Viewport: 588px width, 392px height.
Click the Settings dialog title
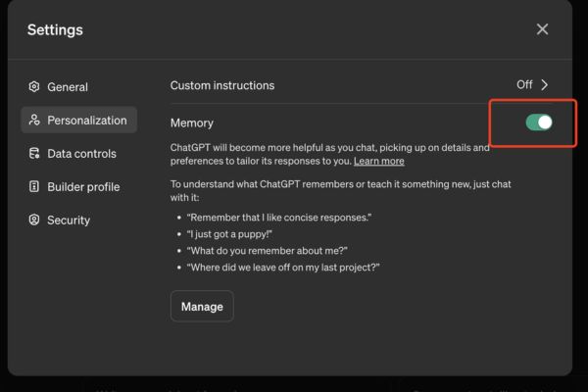coord(55,29)
